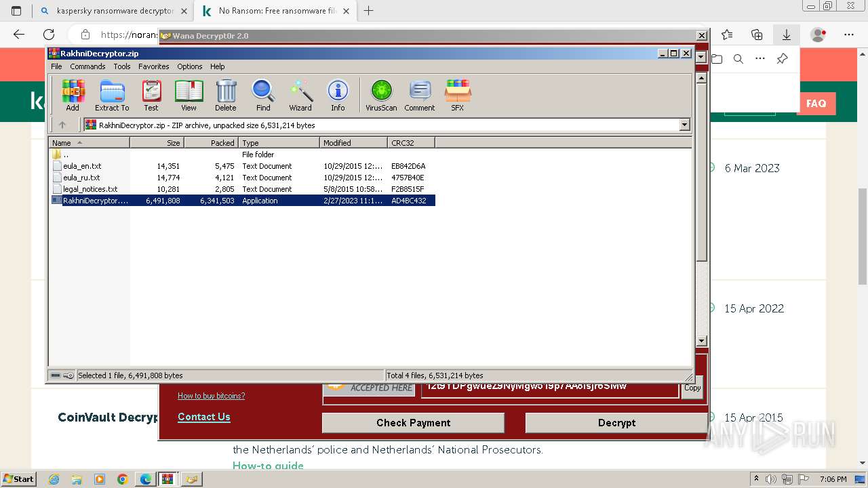Click the 'How to buy bitcoins?' link
868x488 pixels.
211,396
